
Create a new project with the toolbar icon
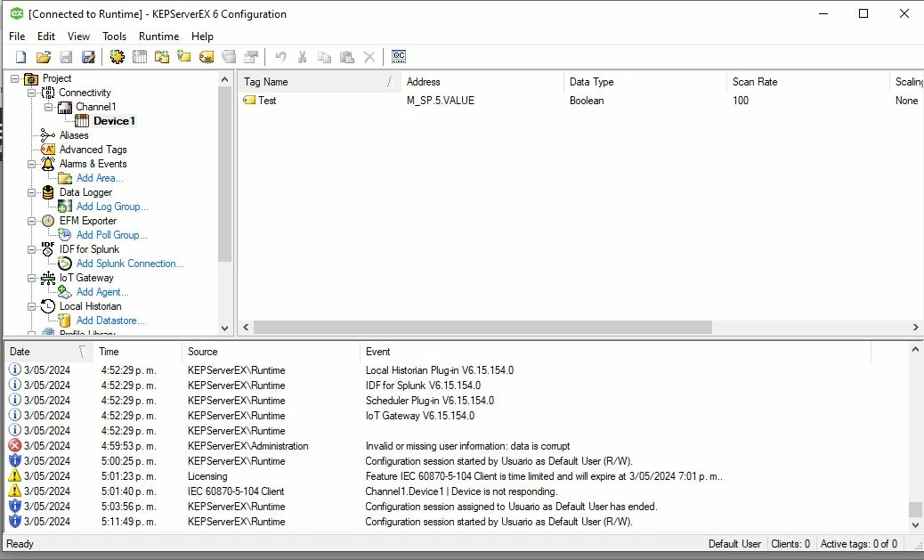21,57
